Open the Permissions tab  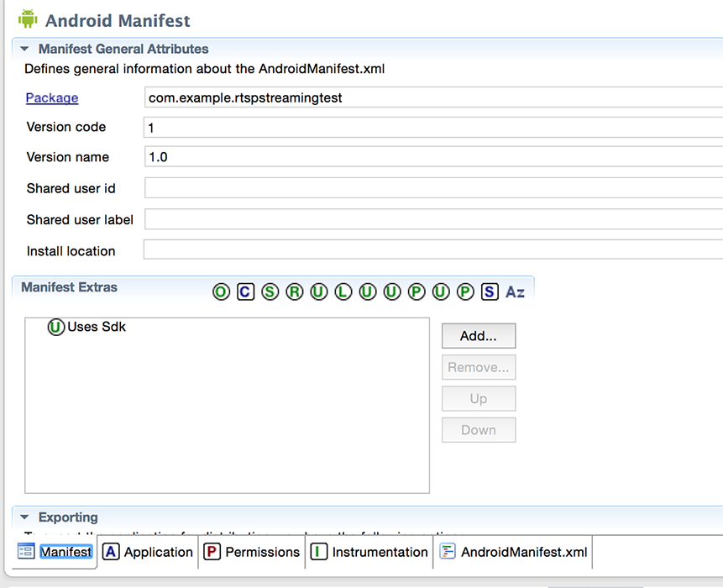pos(252,552)
